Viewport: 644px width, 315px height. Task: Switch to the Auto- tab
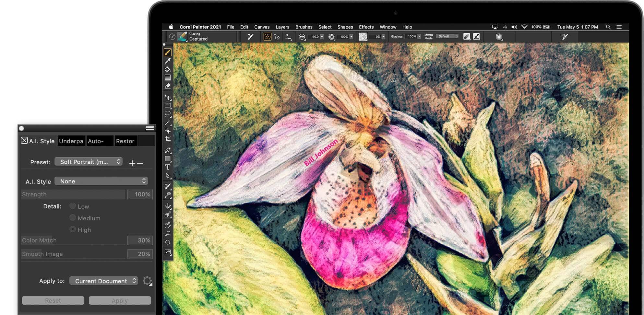100,141
